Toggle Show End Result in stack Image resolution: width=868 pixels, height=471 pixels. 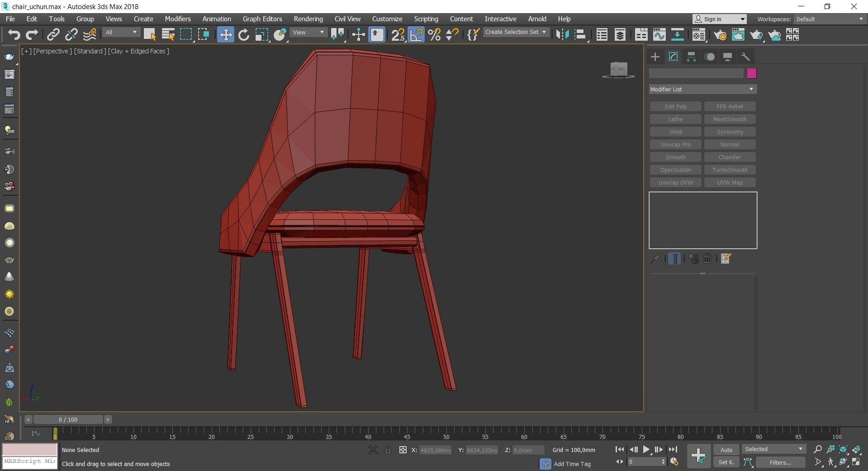click(x=674, y=259)
